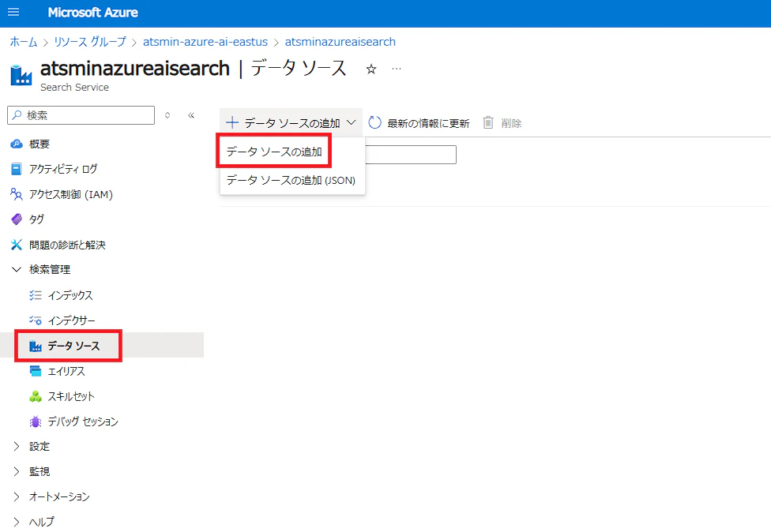Focus the sidebar 検索 input box
Image resolution: width=771 pixels, height=532 pixels.
[81, 115]
